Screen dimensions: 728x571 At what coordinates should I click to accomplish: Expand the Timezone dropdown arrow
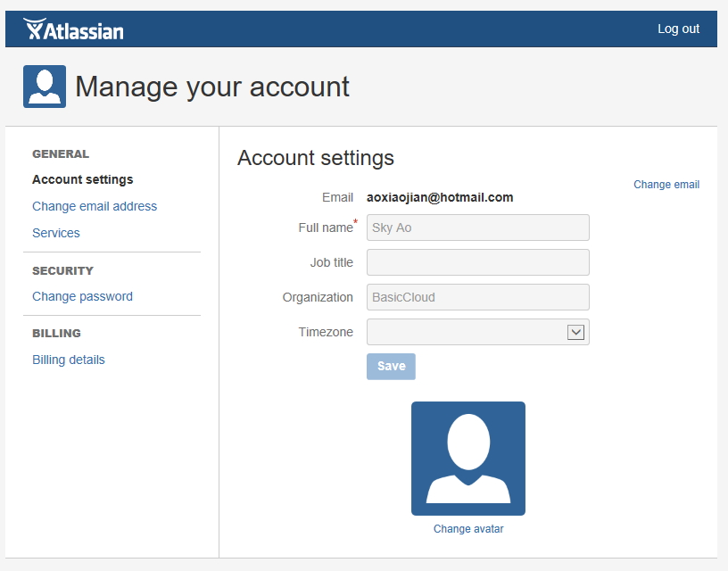click(575, 332)
